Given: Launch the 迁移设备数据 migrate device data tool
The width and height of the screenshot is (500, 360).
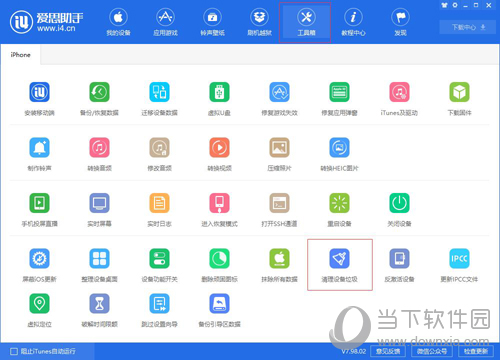Looking at the screenshot, I should pos(159,99).
